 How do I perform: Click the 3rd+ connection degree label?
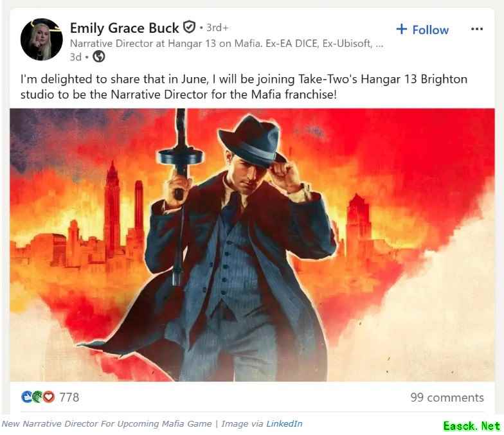point(217,28)
